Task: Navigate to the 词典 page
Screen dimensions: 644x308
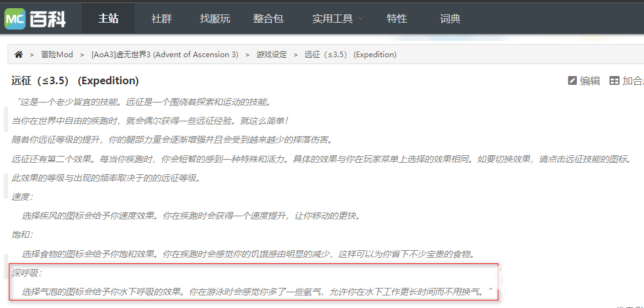Action: pos(450,18)
